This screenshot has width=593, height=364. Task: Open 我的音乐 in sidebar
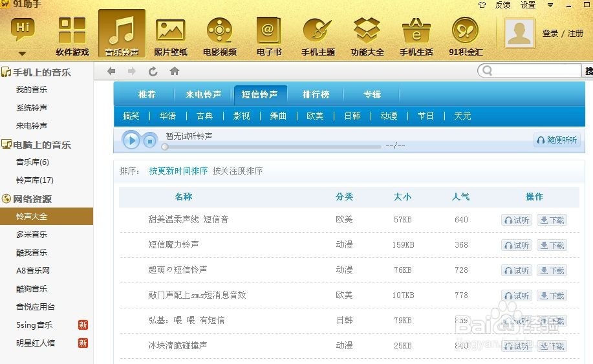32,90
